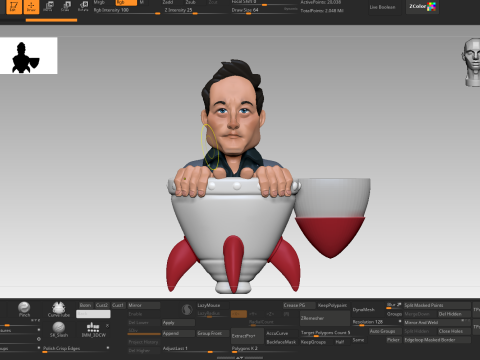
Task: Adjust DynaMesh Resolution 128 slider
Action: (377, 322)
